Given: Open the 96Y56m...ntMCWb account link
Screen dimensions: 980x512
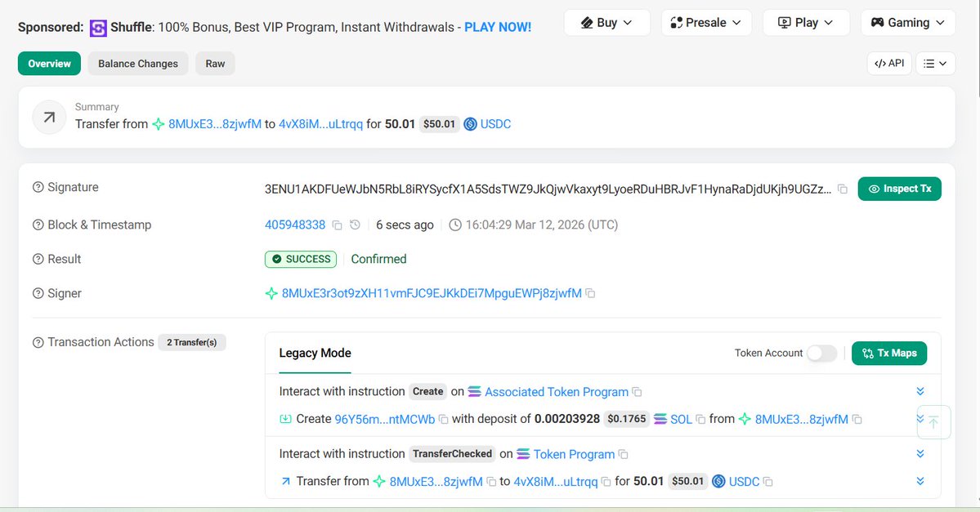Looking at the screenshot, I should (385, 420).
